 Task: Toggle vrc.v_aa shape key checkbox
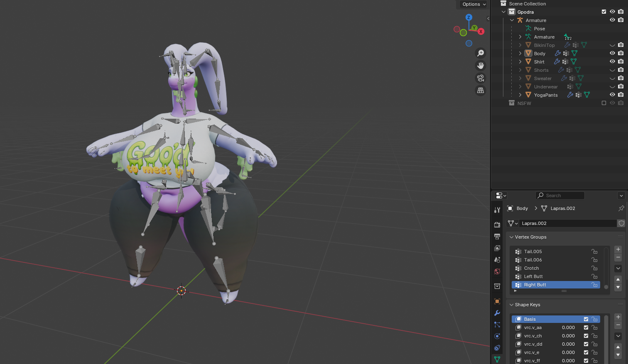coord(586,327)
